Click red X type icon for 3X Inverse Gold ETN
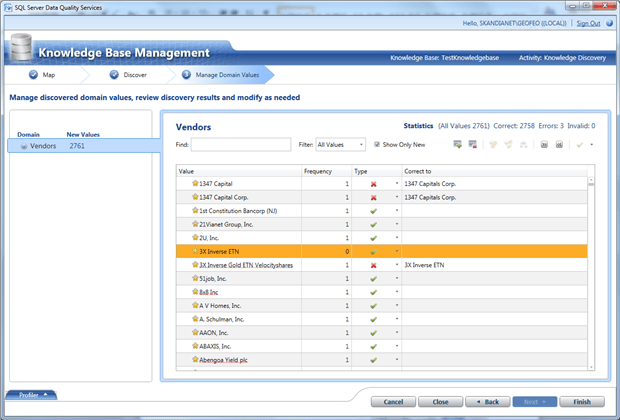The height and width of the screenshot is (420, 620). (373, 265)
